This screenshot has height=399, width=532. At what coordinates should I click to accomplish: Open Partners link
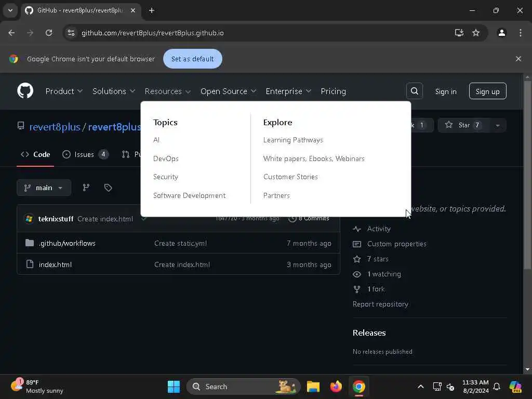[276, 195]
